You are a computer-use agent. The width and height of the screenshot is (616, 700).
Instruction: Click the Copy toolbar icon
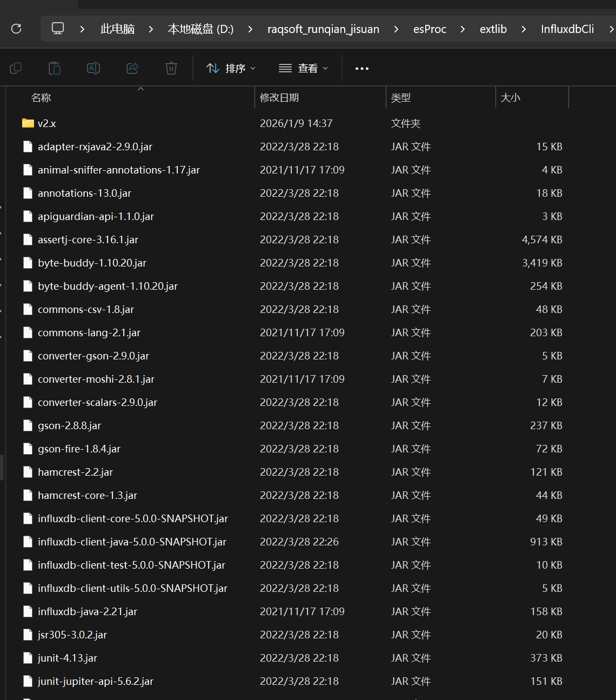16,68
